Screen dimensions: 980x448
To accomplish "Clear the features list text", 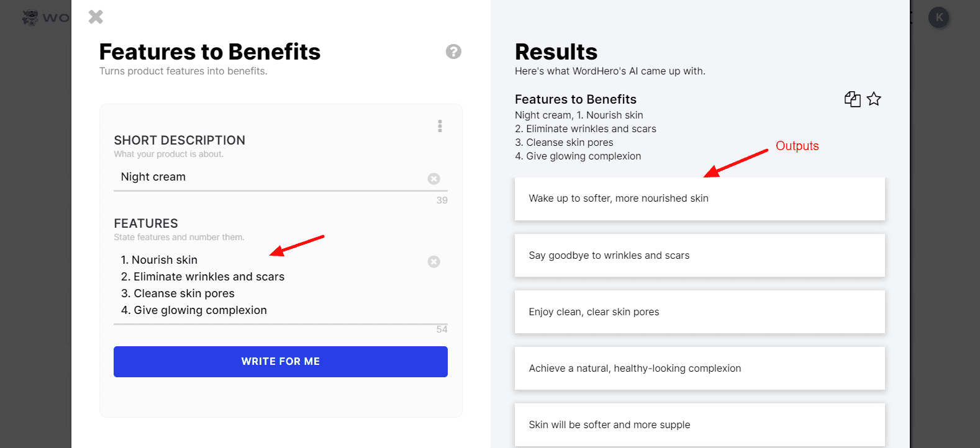I will (x=434, y=262).
